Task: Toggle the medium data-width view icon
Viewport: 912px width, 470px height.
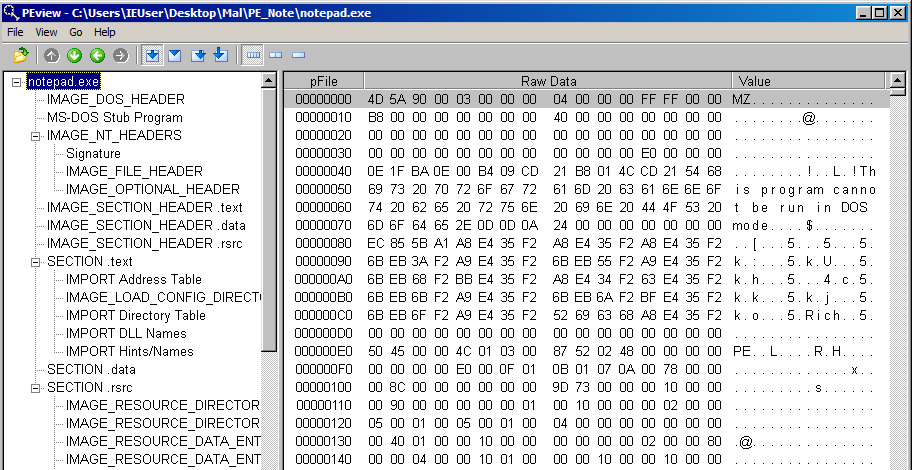Action: 276,55
